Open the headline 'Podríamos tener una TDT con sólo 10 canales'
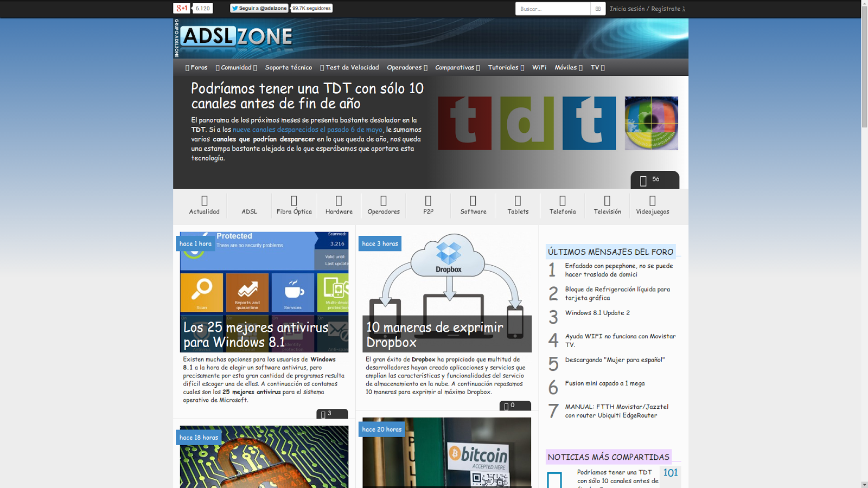The width and height of the screenshot is (868, 488). 308,95
